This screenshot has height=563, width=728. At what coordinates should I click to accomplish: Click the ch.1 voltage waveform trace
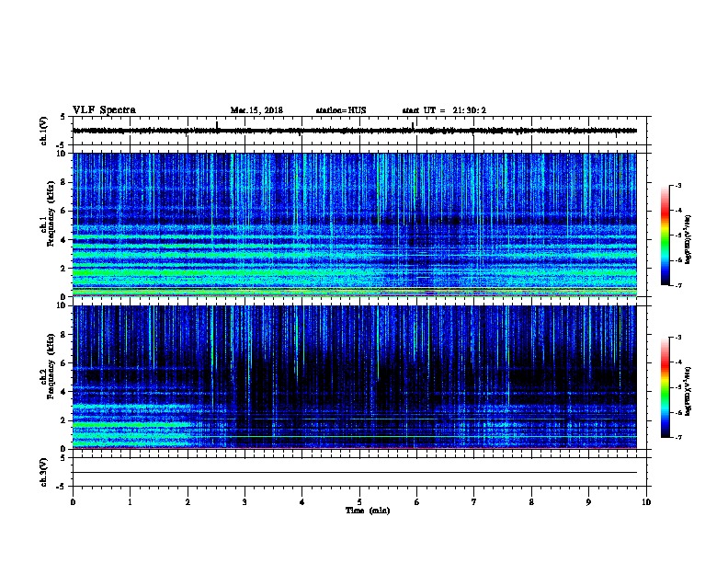click(x=355, y=131)
